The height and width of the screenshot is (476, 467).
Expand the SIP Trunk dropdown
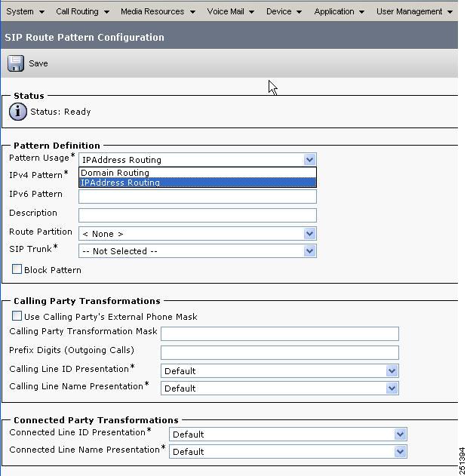(x=198, y=251)
